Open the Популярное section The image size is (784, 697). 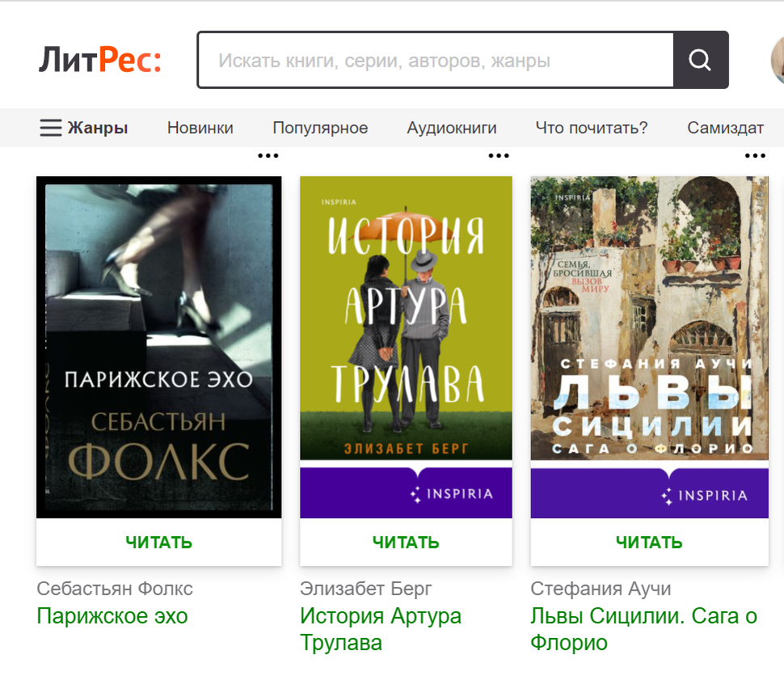click(x=320, y=128)
